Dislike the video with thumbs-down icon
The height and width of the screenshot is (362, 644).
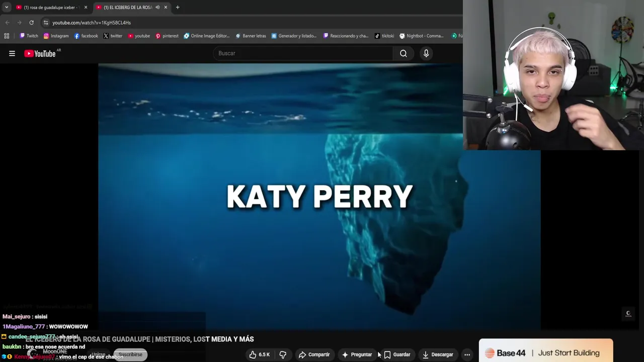pos(283,354)
